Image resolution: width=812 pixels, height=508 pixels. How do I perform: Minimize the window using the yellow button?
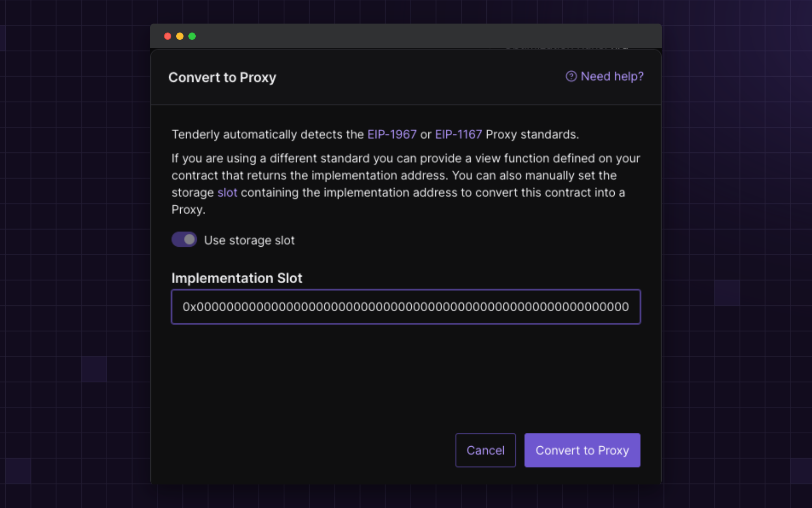pyautogui.click(x=180, y=36)
